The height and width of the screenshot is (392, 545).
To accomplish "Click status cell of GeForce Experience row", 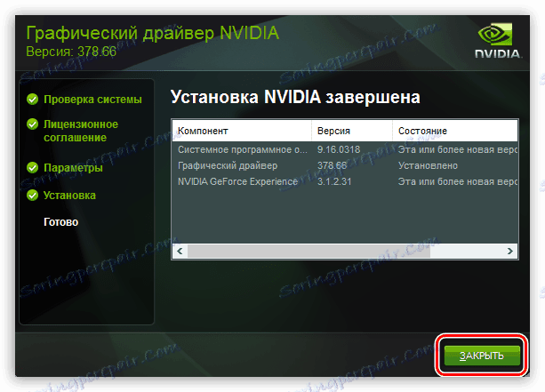I will pos(458,181).
